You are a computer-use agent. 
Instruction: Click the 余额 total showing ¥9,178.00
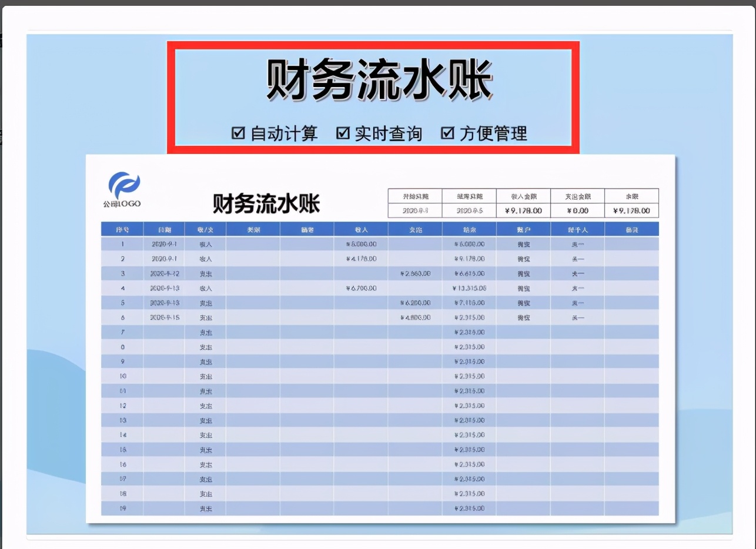click(631, 212)
